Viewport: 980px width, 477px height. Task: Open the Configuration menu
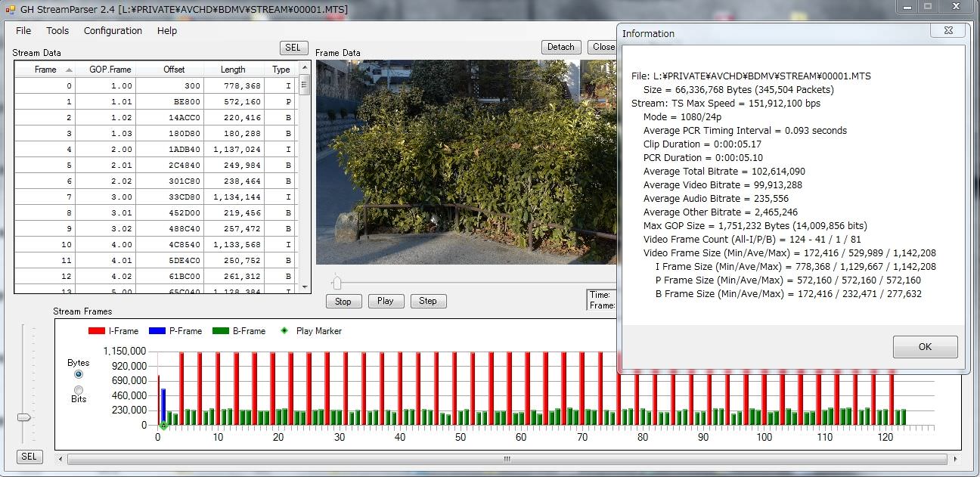click(113, 31)
